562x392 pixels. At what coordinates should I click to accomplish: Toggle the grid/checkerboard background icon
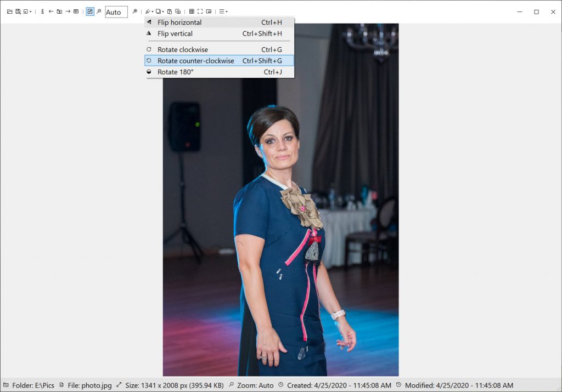point(192,12)
